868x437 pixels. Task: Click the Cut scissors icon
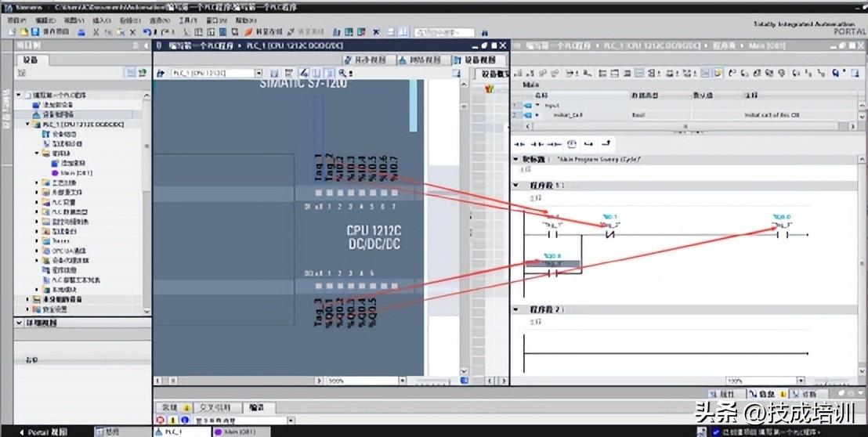tap(96, 32)
